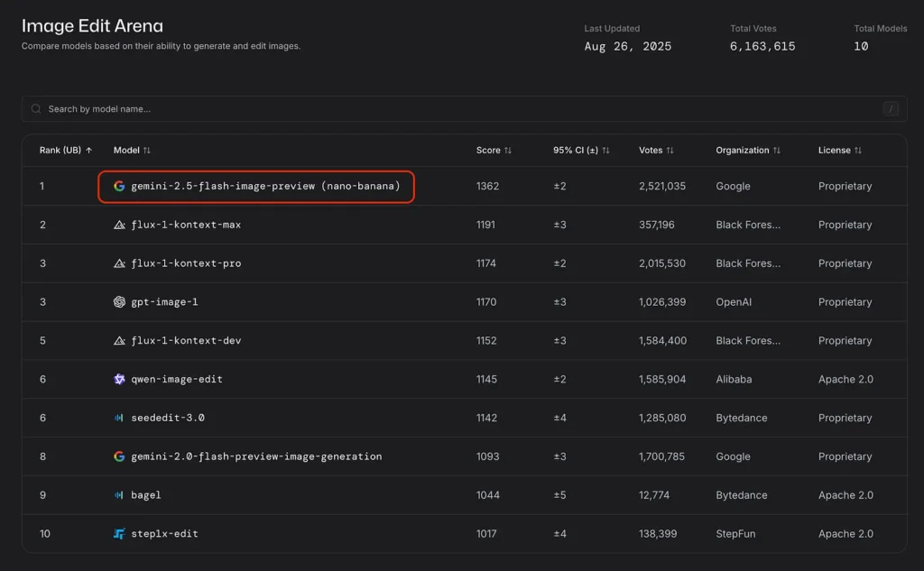Click the ±5 confidence interval cell
This screenshot has height=571, width=924.
559,495
